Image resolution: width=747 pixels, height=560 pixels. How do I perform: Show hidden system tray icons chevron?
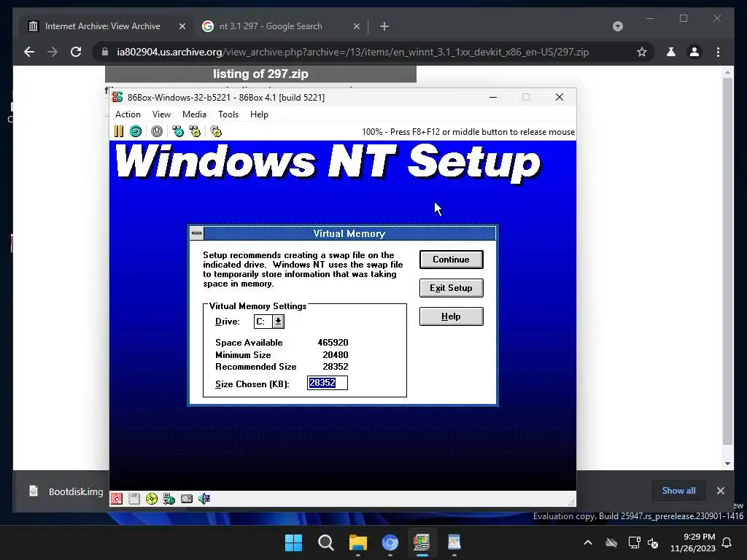coord(588,542)
